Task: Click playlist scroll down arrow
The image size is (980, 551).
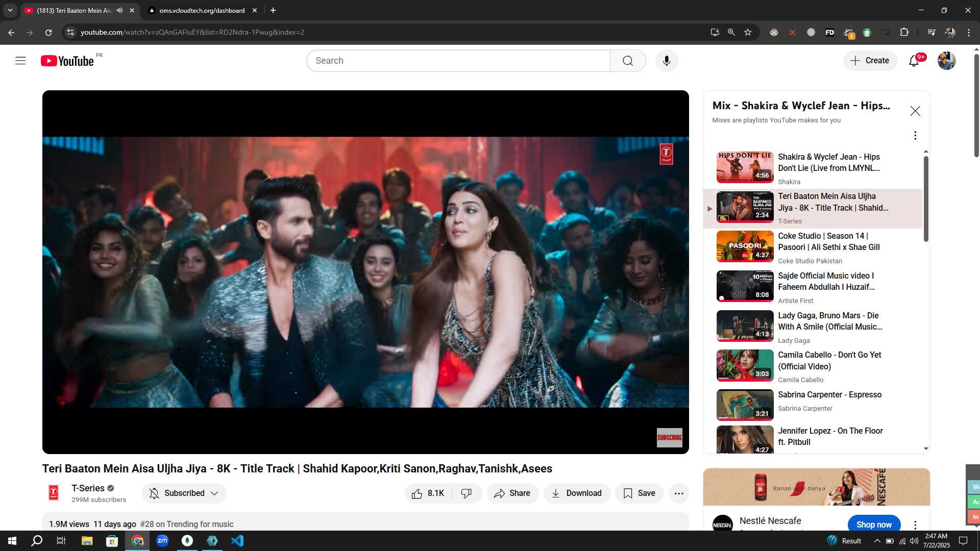Action: [926, 449]
